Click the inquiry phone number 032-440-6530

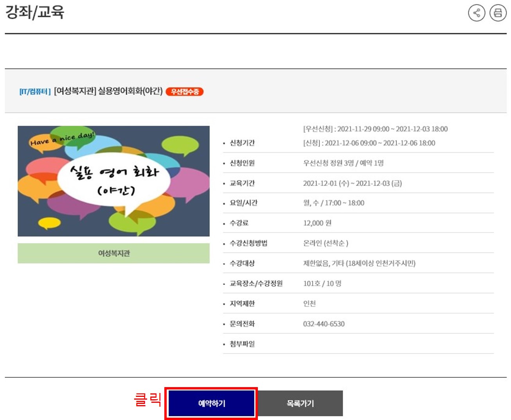point(324,324)
